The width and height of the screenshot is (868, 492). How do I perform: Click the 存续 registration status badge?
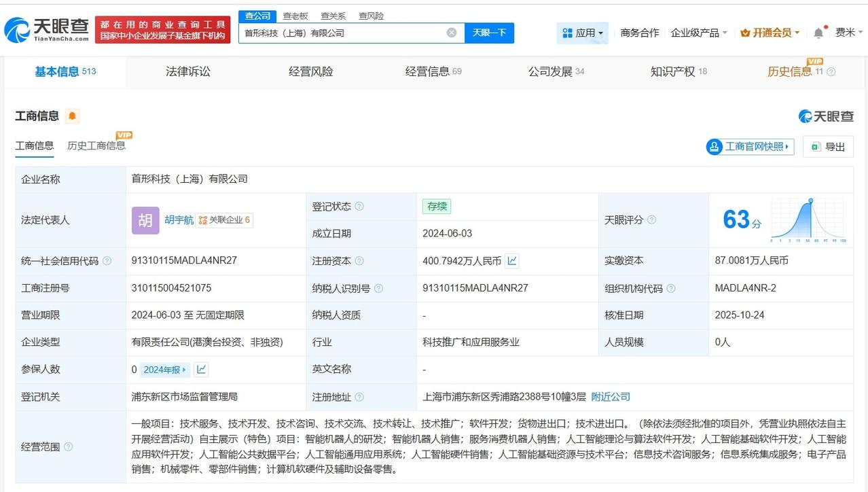436,207
